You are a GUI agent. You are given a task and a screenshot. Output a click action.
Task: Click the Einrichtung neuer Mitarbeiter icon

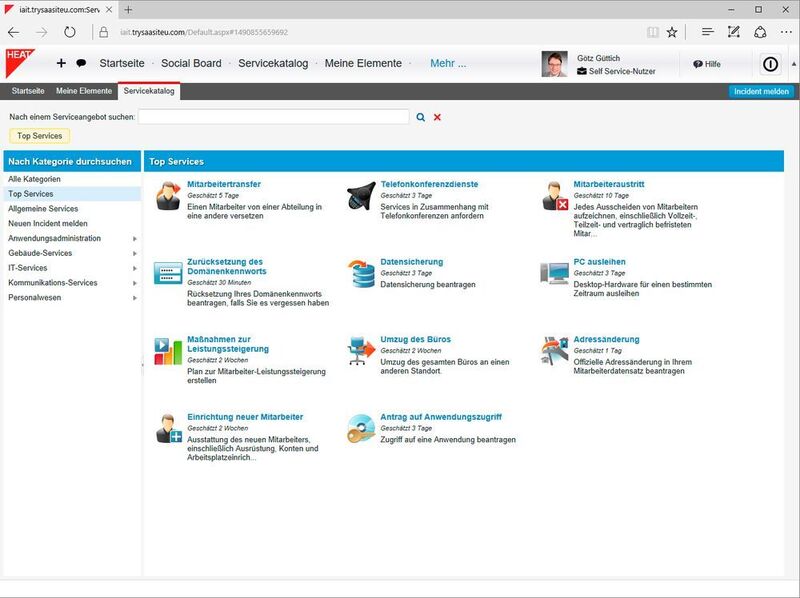click(x=168, y=429)
